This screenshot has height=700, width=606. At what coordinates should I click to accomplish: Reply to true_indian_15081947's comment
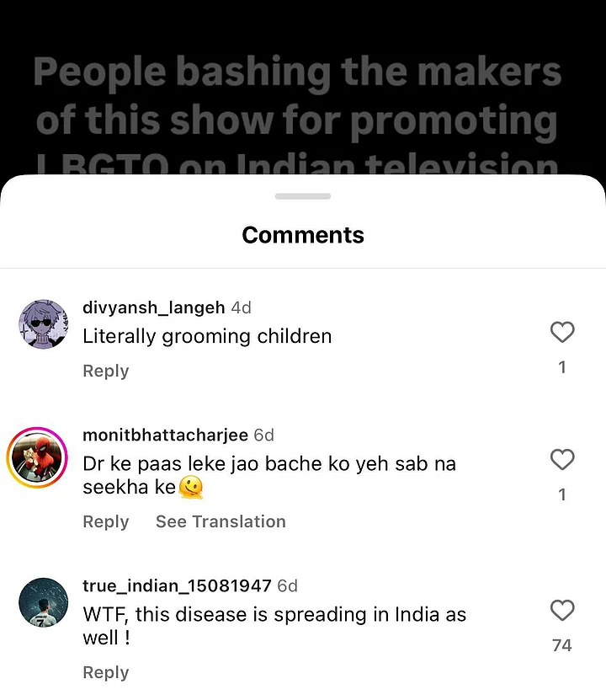[x=106, y=672]
